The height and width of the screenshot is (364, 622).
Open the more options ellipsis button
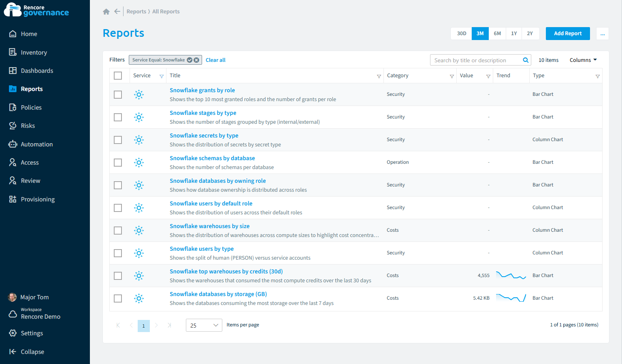click(603, 34)
